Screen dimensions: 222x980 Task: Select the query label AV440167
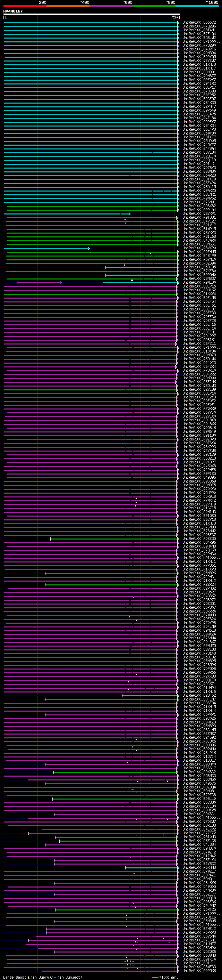[x=13, y=11]
